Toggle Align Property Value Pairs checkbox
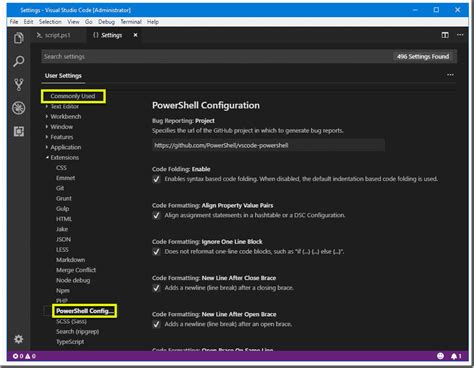The height and width of the screenshot is (368, 474). tap(156, 216)
